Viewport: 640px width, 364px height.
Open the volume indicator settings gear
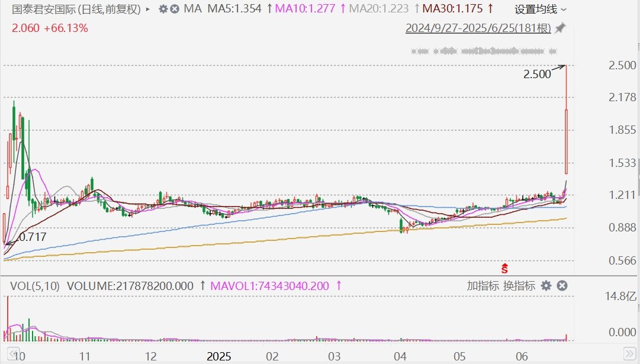(x=546, y=286)
